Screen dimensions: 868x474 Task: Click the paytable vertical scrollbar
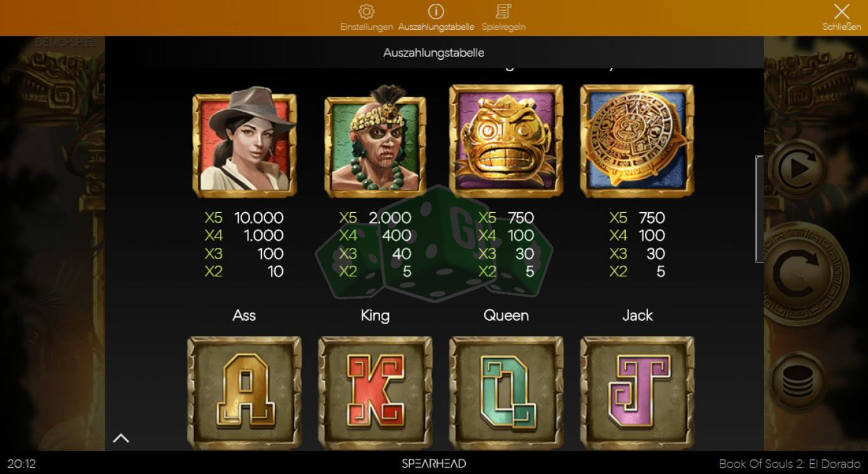(759, 208)
